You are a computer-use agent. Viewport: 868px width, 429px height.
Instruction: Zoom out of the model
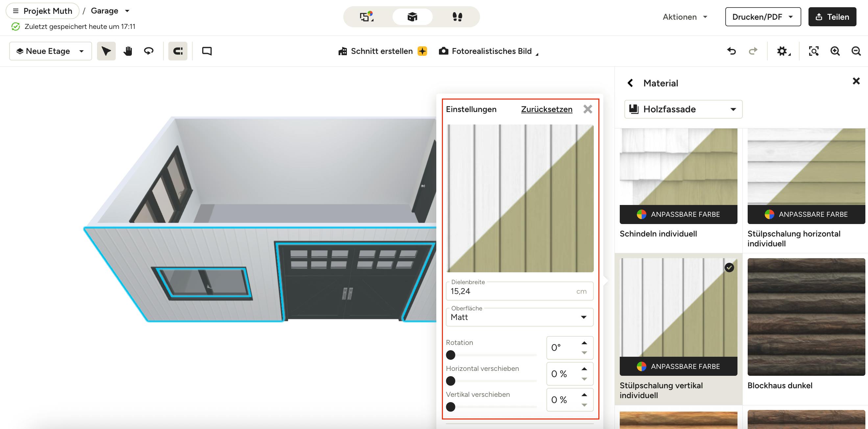tap(856, 51)
